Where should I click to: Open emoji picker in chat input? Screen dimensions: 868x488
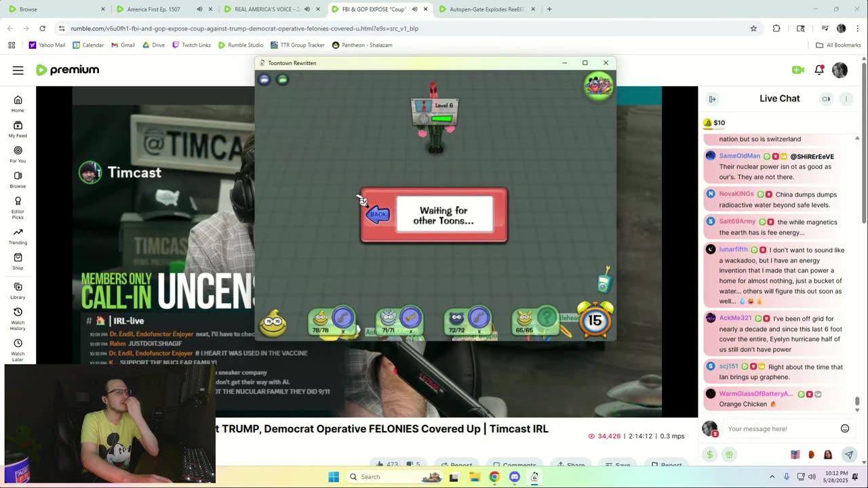point(845,428)
